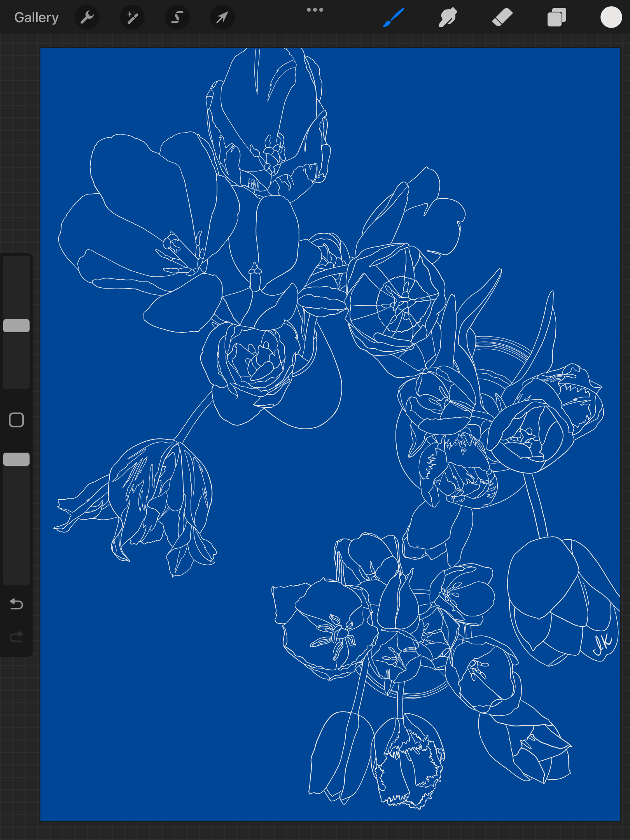Activate the Selection tool

click(x=177, y=17)
